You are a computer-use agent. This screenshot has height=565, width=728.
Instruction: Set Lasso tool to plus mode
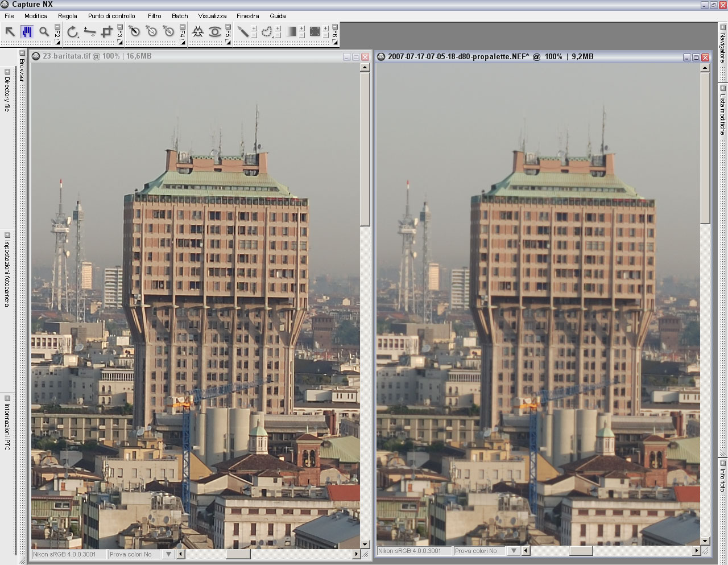click(278, 28)
